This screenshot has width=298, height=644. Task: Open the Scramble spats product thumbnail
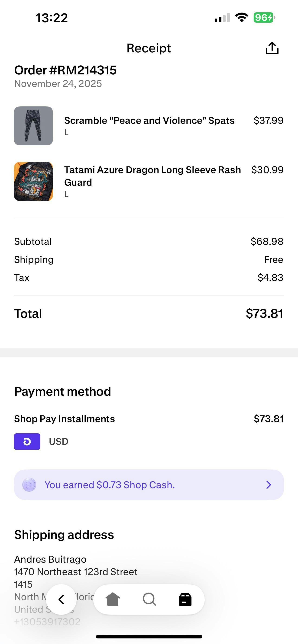click(x=33, y=126)
